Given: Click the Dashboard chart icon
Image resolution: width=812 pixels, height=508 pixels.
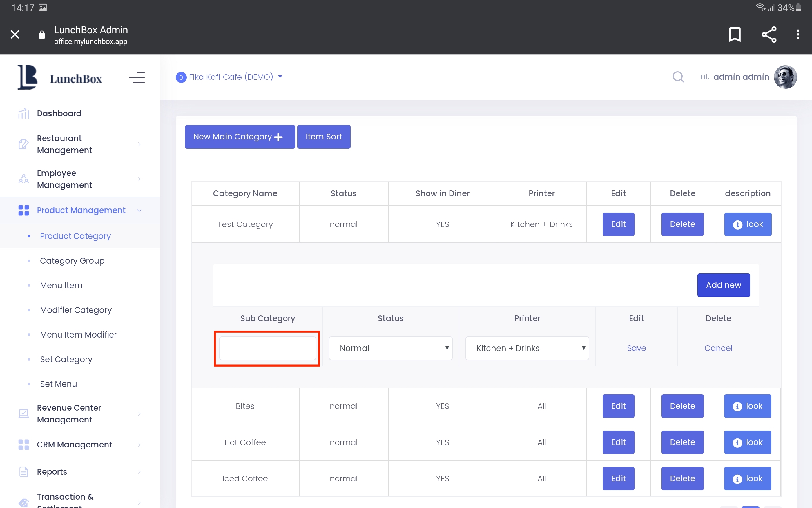Looking at the screenshot, I should click(x=23, y=114).
